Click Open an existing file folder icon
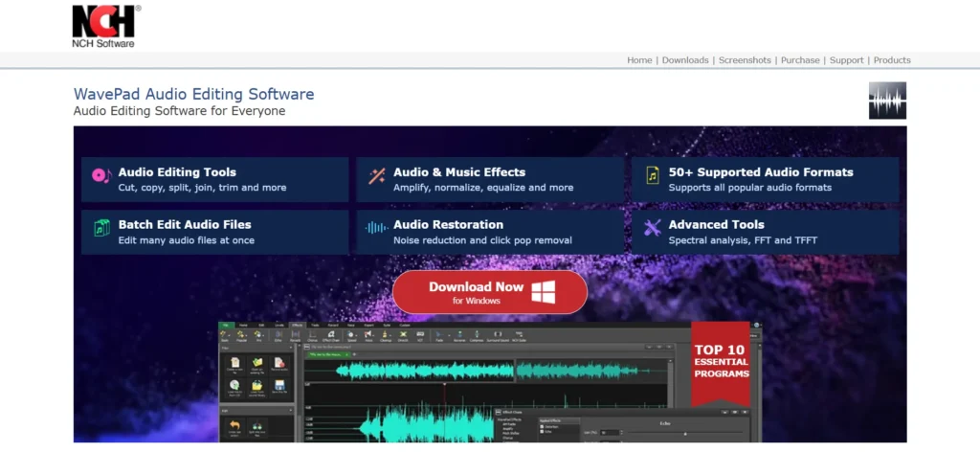This screenshot has height=452, width=980. 257,362
